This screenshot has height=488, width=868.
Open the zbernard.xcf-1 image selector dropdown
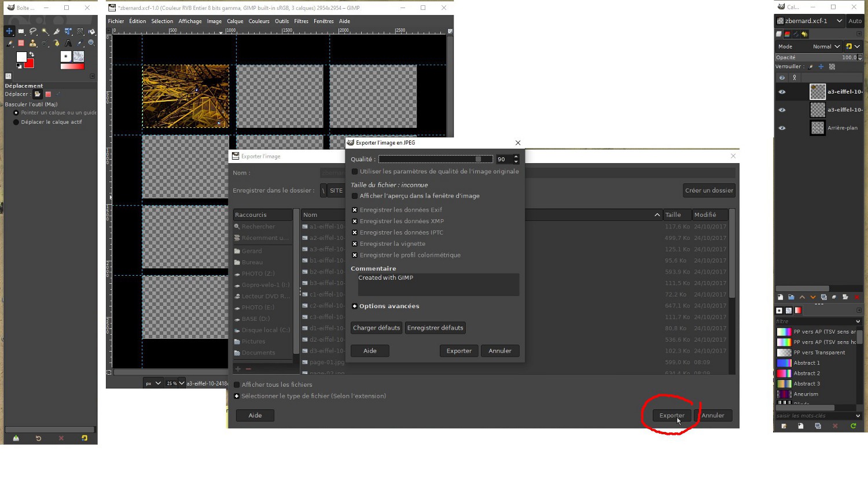810,21
